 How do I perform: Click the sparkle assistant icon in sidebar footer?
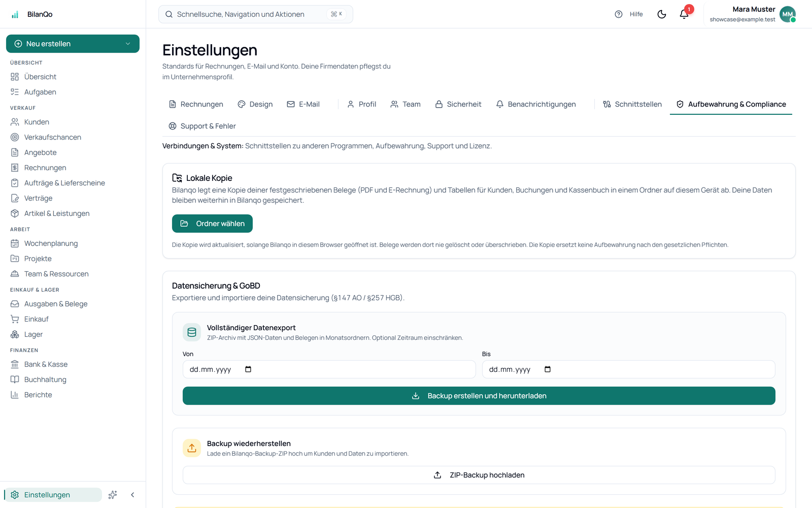point(113,495)
